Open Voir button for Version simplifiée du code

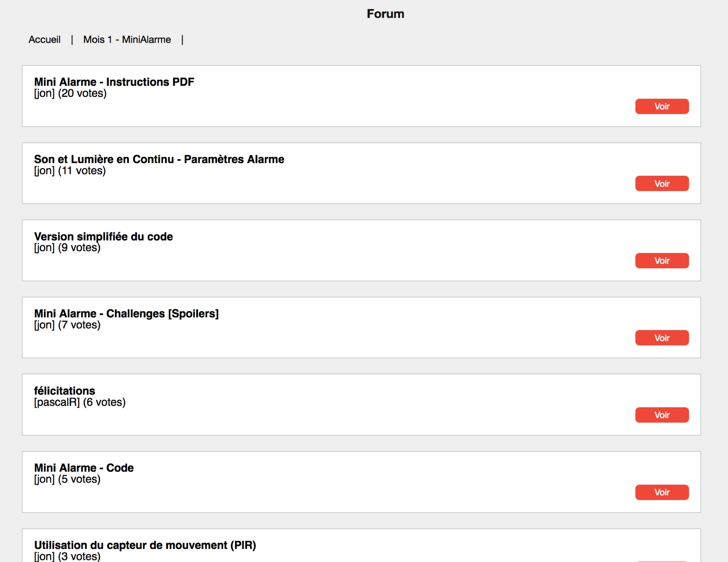[662, 261]
